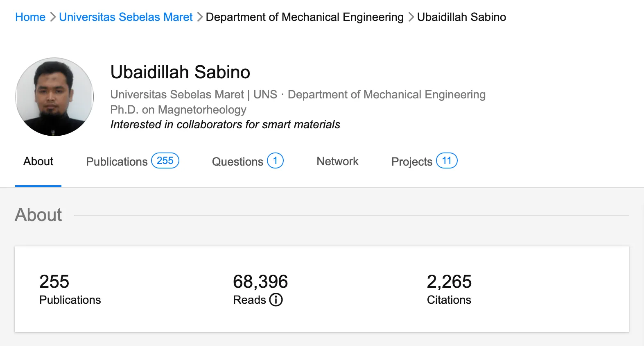The height and width of the screenshot is (346, 644).
Task: Click the Ubaidillah Sabino name heading
Action: [180, 72]
